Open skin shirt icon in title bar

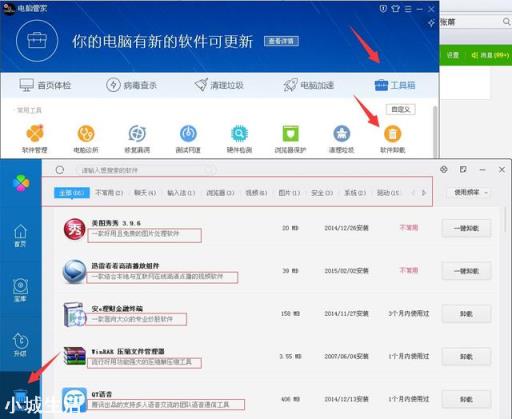[395, 9]
